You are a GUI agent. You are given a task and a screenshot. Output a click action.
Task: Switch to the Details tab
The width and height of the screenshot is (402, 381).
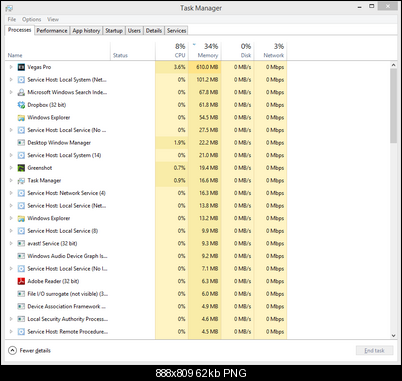(154, 31)
